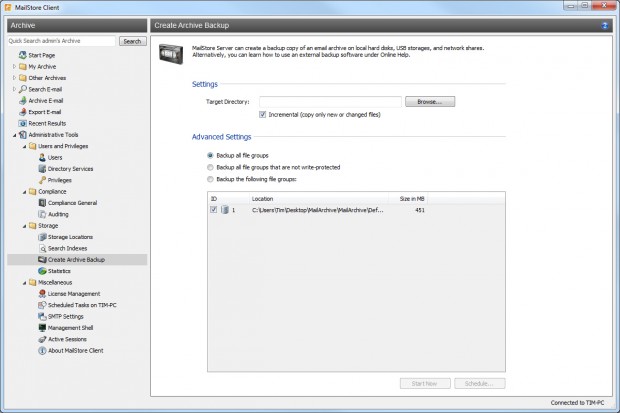Expand the My Archive tree node

click(14, 66)
